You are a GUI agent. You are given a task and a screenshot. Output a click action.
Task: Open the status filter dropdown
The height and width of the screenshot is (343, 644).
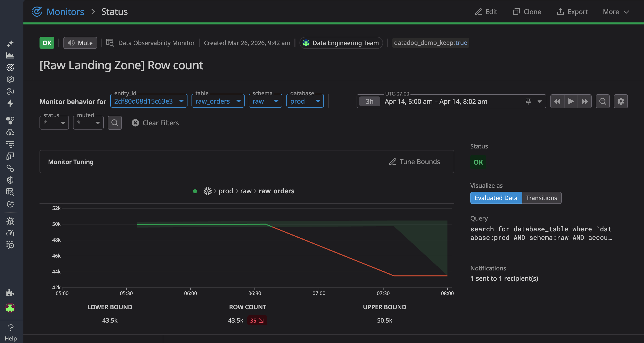(x=54, y=123)
